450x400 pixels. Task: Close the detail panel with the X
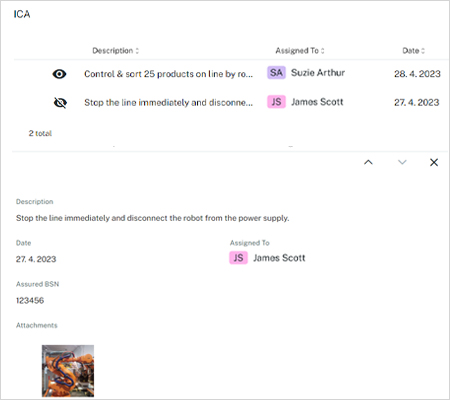(434, 162)
